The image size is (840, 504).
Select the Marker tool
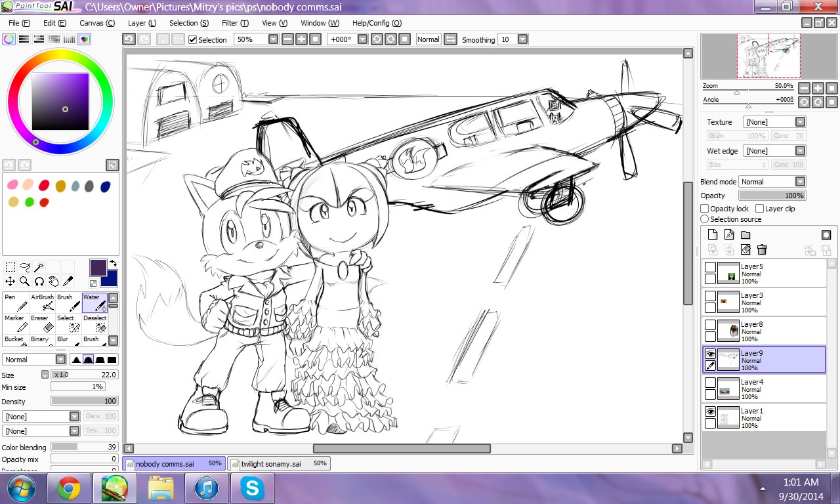(16, 323)
